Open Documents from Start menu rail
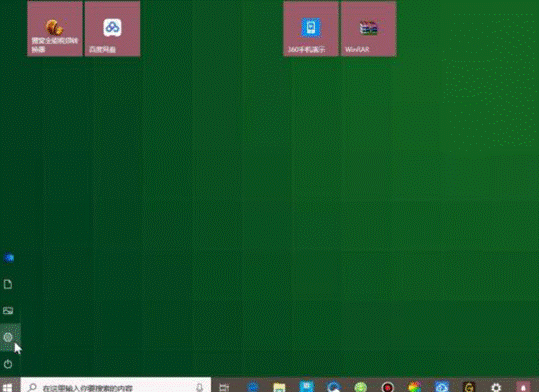 pos(8,284)
